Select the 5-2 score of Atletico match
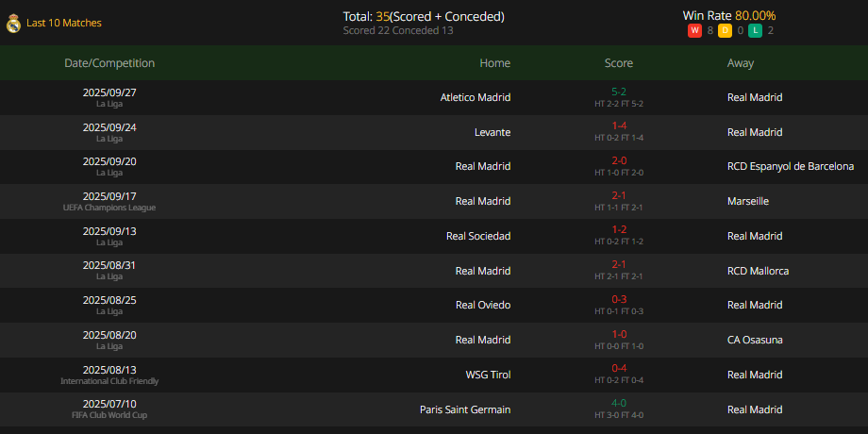The image size is (868, 434). point(619,92)
